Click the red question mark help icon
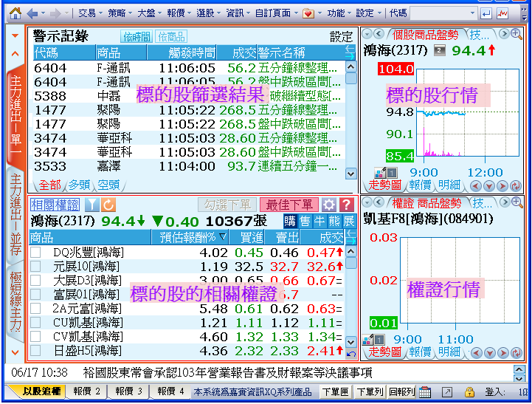Screen dimensions: 532x404 (x=346, y=205)
